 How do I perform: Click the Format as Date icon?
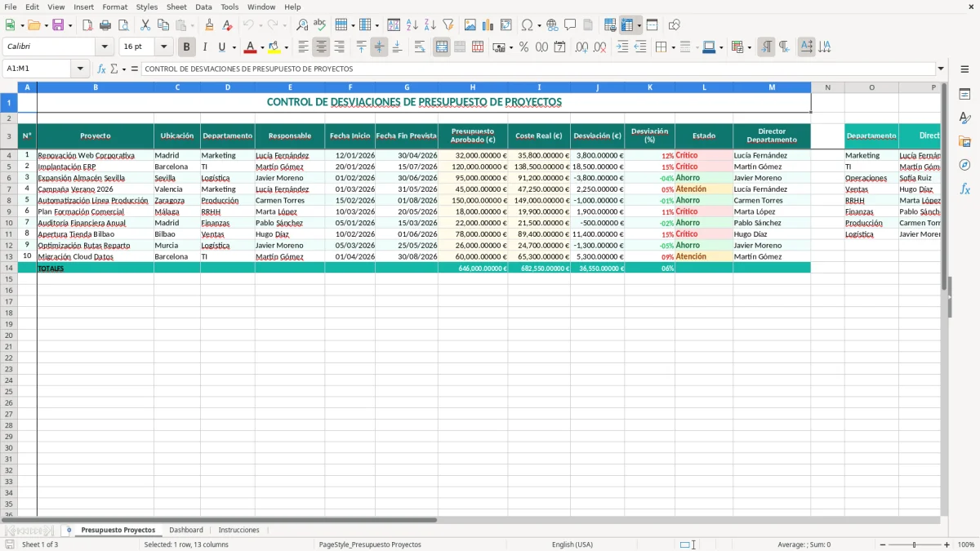pyautogui.click(x=560, y=47)
